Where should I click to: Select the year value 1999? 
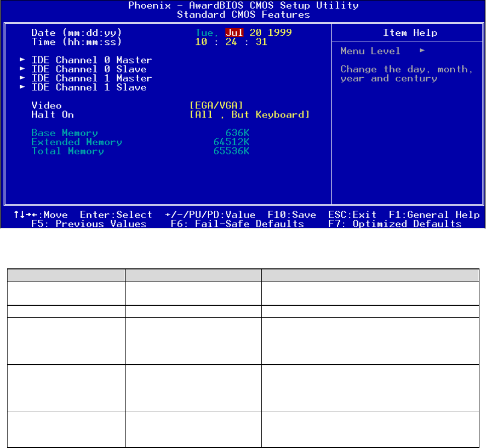click(x=280, y=33)
